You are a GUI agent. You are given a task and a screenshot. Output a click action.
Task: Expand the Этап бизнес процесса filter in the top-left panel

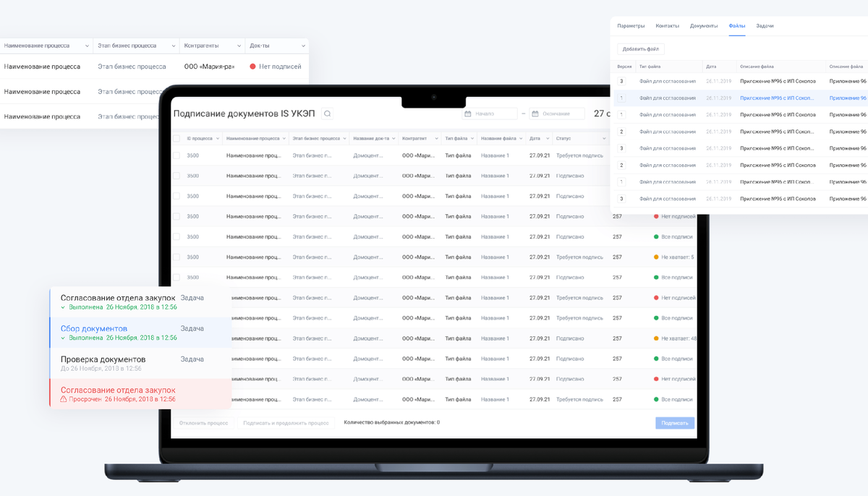(x=174, y=46)
